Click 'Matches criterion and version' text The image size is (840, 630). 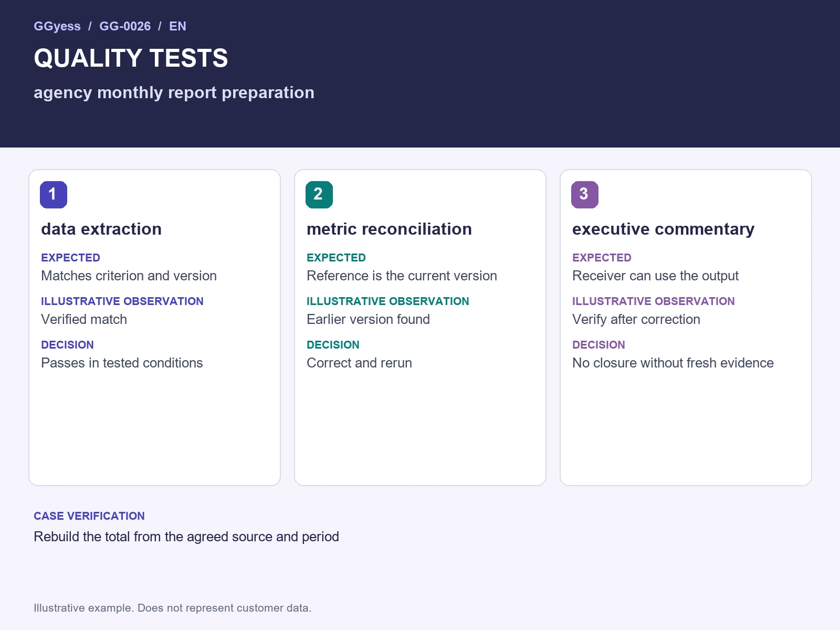click(x=129, y=276)
